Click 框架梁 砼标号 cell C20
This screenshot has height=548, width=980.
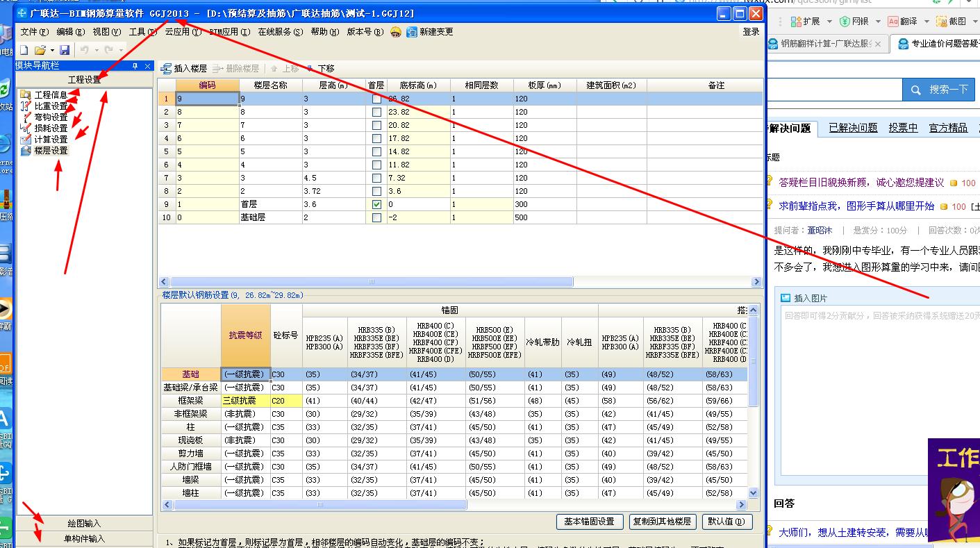coord(286,401)
